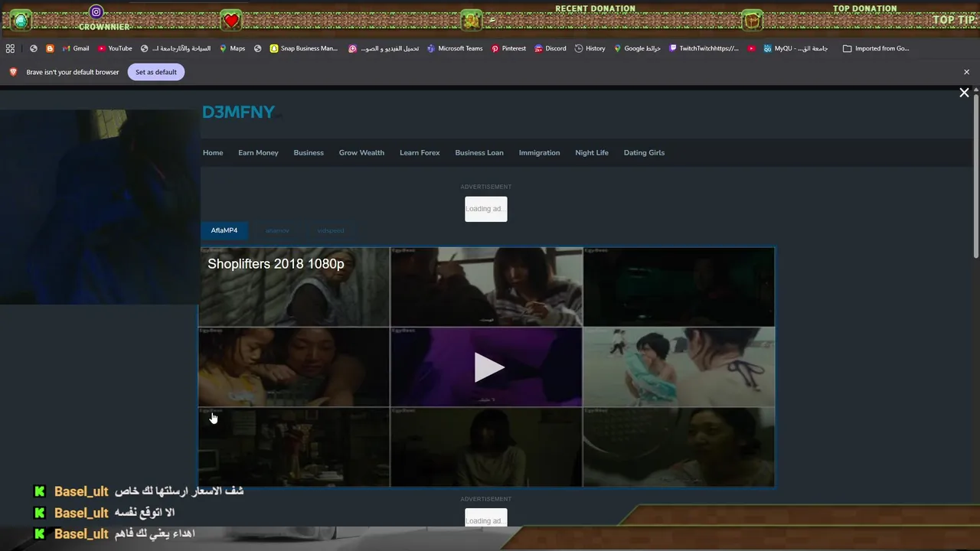
Task: Open the Google خرائط bookmark
Action: (637, 48)
